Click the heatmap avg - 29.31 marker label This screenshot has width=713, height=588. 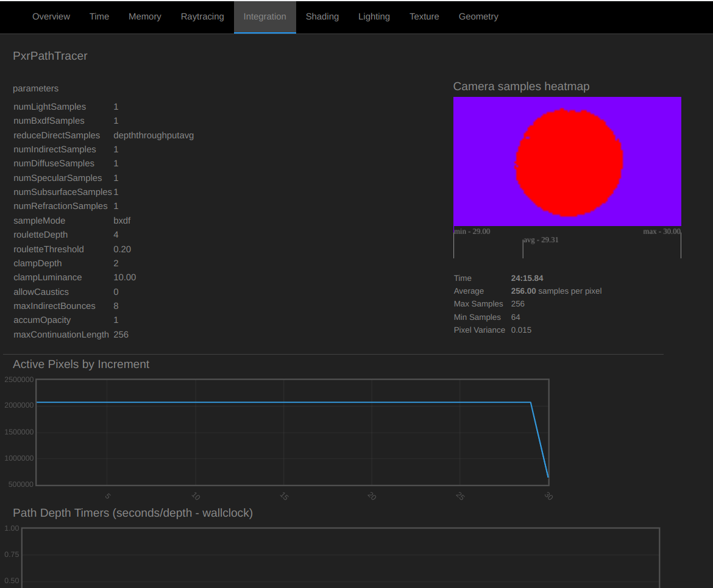[x=541, y=240]
